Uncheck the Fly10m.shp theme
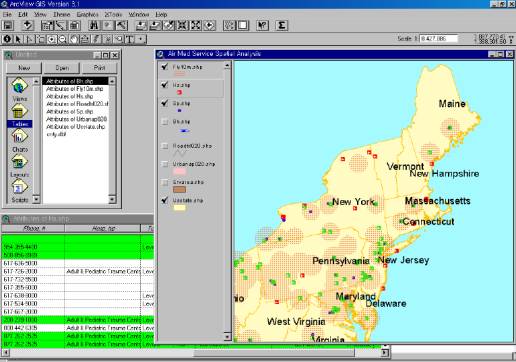 [x=165, y=67]
